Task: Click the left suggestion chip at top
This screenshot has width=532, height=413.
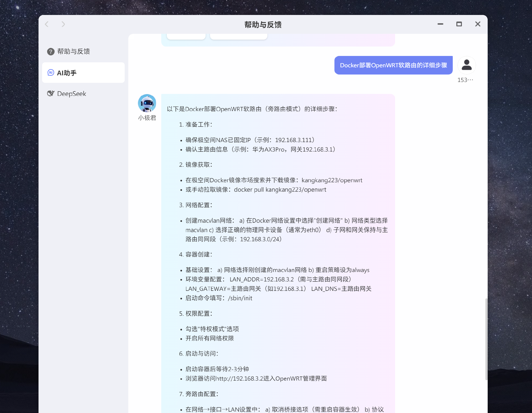Action: pyautogui.click(x=186, y=37)
